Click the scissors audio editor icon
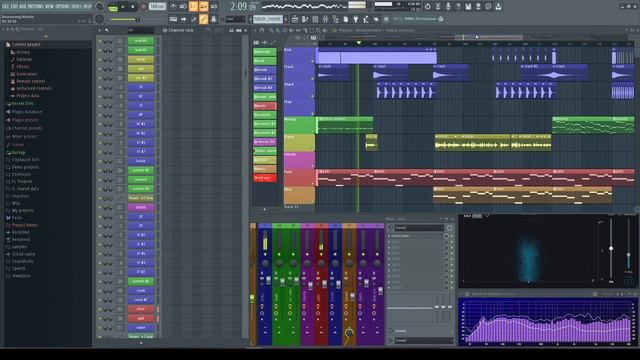The width and height of the screenshot is (640, 360). (438, 7)
